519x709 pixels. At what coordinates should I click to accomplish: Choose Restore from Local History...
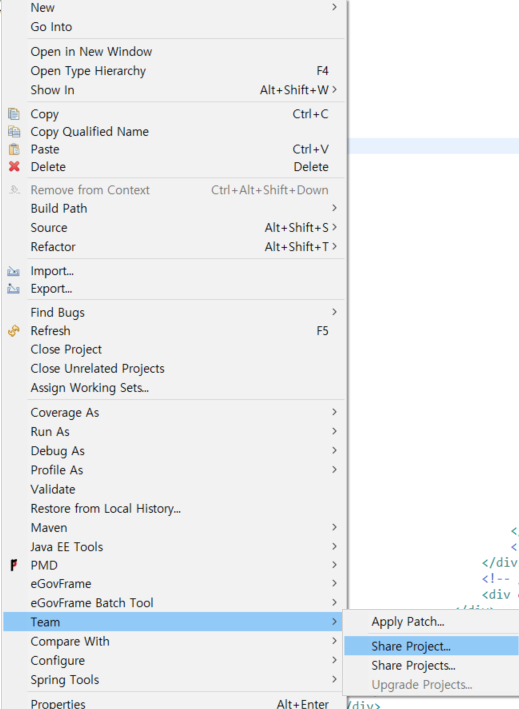pos(174,509)
